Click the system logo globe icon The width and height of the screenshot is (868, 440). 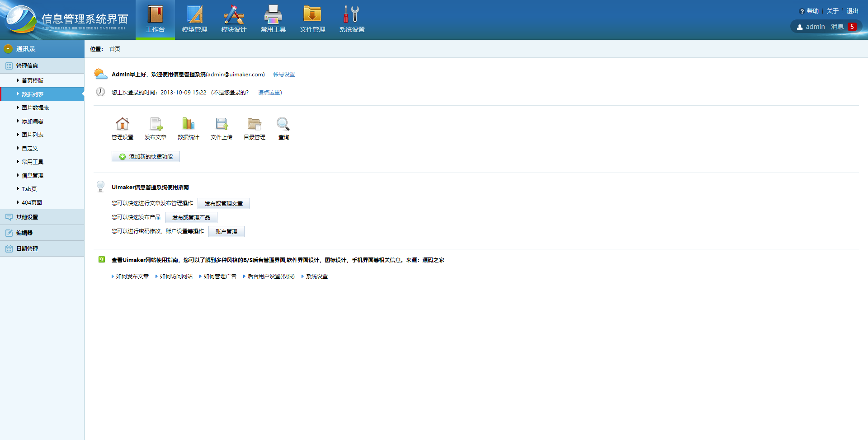(21, 19)
